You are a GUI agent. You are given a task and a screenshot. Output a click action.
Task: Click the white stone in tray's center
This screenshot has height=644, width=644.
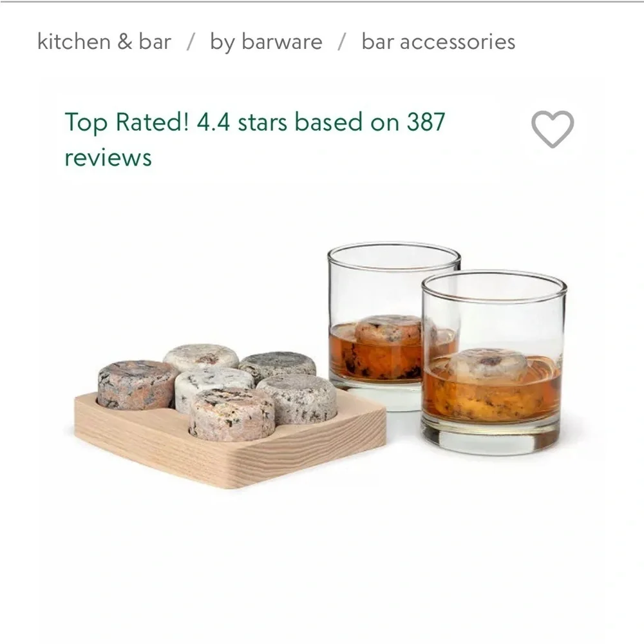tap(214, 385)
